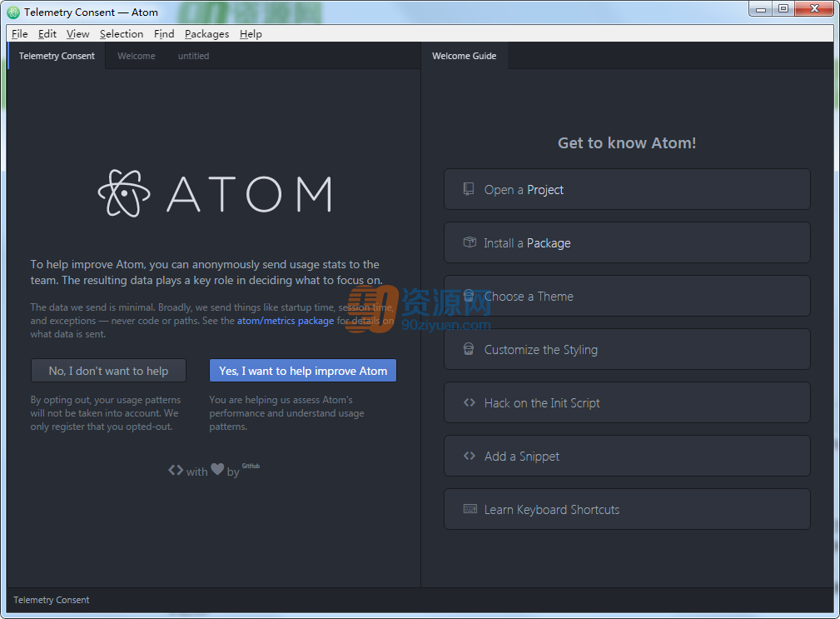This screenshot has width=840, height=619.
Task: Expand the Add a Snippet card
Action: 627,456
